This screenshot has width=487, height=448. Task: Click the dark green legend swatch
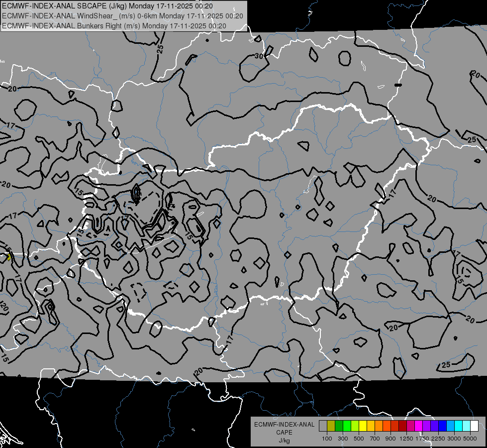pos(339,426)
